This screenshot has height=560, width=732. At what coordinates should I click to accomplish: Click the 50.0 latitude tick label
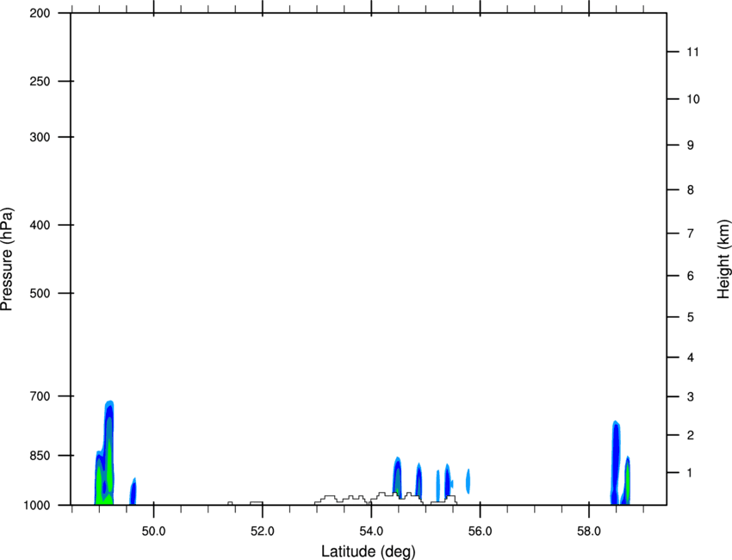tap(153, 532)
